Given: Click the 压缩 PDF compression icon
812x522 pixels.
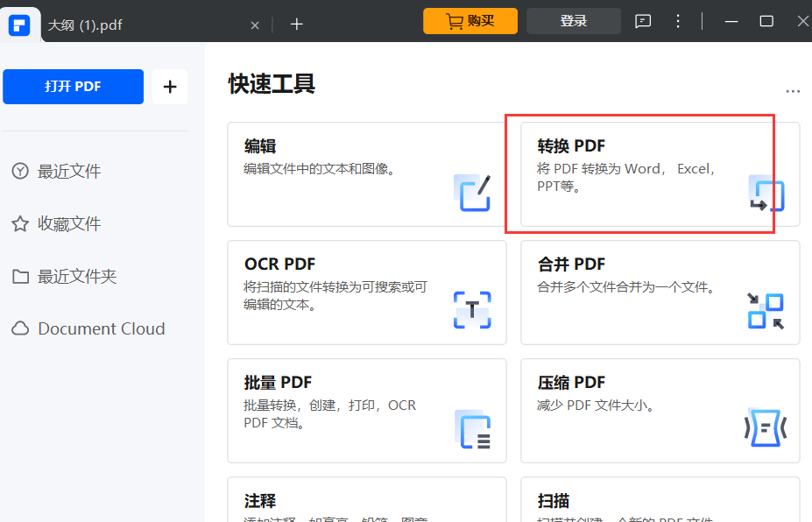Looking at the screenshot, I should coord(766,429).
